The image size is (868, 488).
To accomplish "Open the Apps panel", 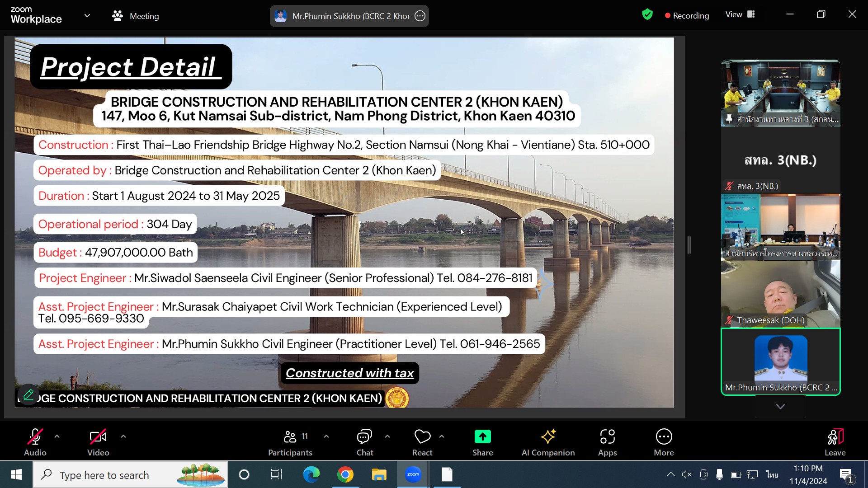I will [607, 442].
